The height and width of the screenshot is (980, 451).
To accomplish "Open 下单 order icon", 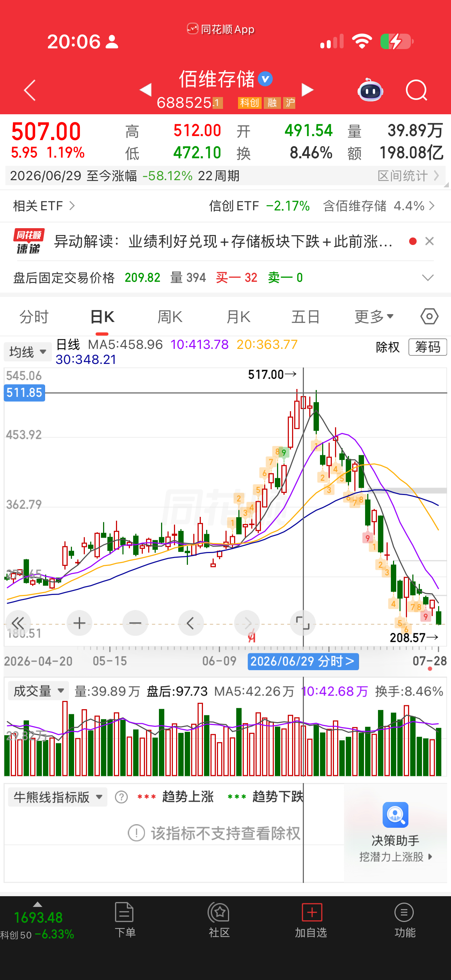I will [125, 919].
